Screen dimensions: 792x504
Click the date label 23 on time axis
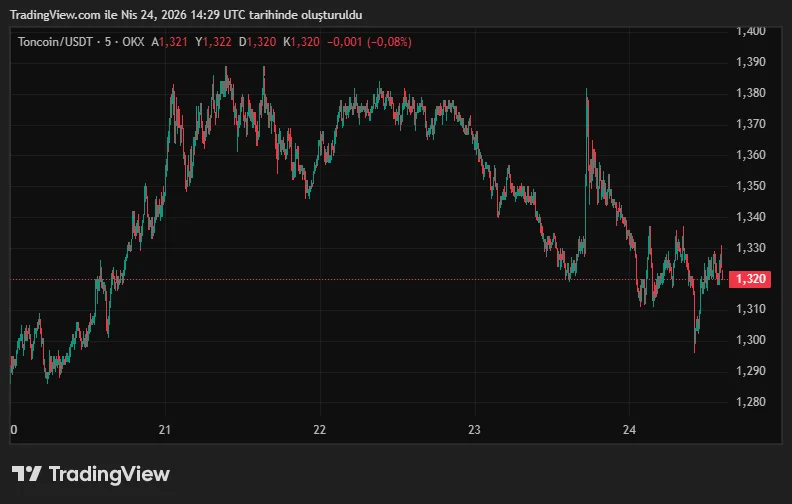pos(475,430)
